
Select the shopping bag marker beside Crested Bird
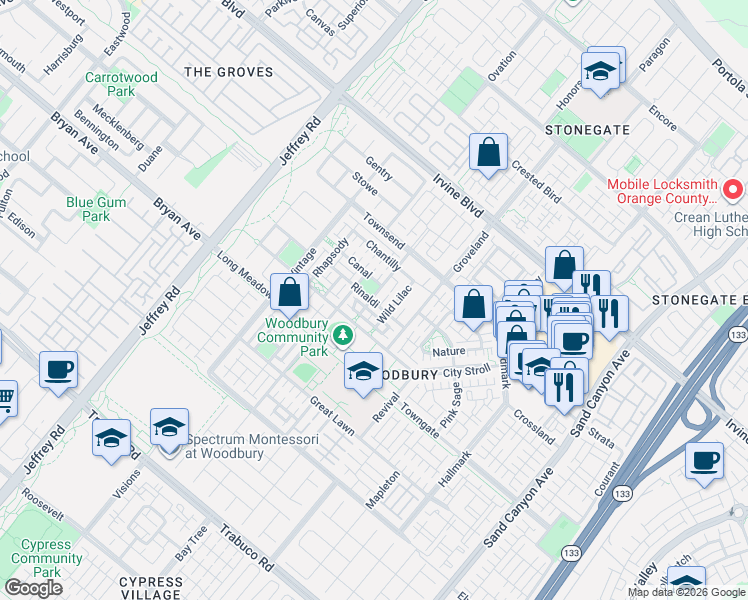488,153
